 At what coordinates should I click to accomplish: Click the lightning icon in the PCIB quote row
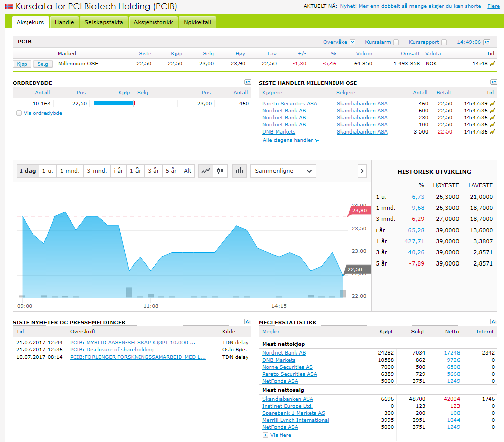click(x=492, y=64)
